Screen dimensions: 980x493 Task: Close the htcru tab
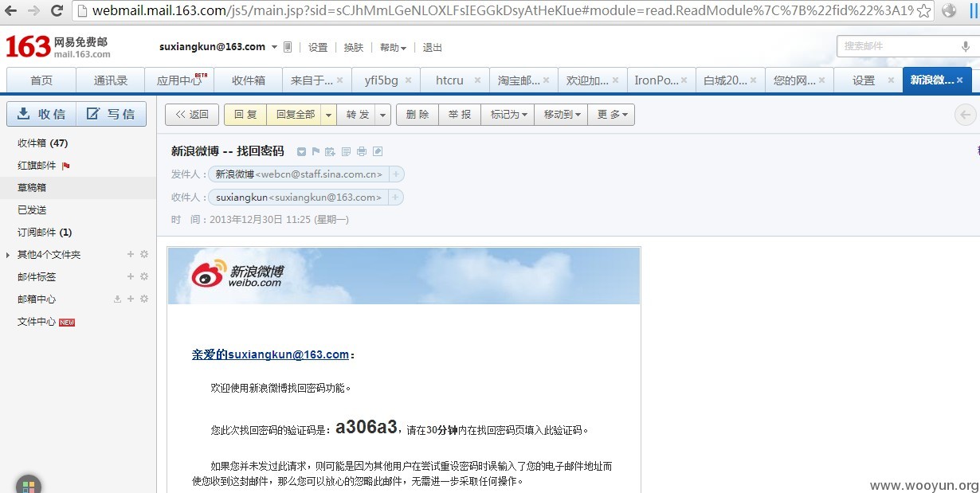(478, 80)
